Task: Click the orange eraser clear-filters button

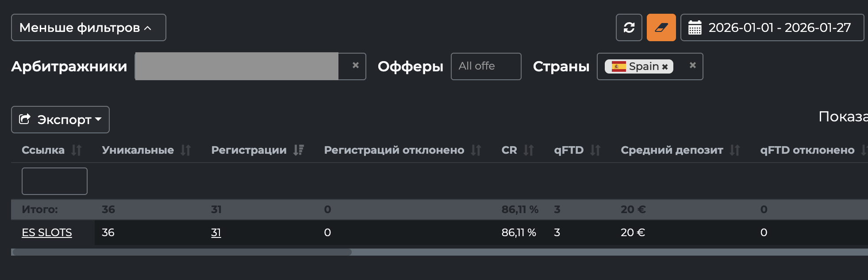Action: coord(661,27)
